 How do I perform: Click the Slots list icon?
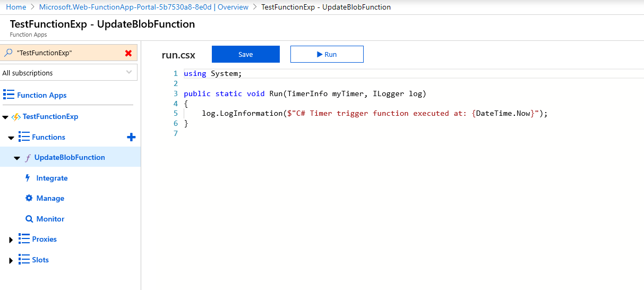23,260
